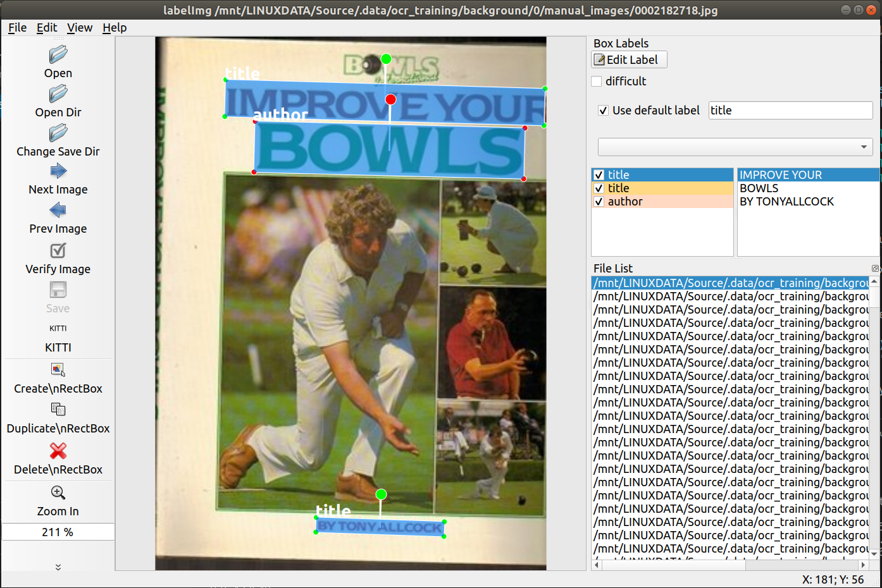Screen dimensions: 882x588
Task: Click the Zoom In magnifier icon
Action: [58, 492]
